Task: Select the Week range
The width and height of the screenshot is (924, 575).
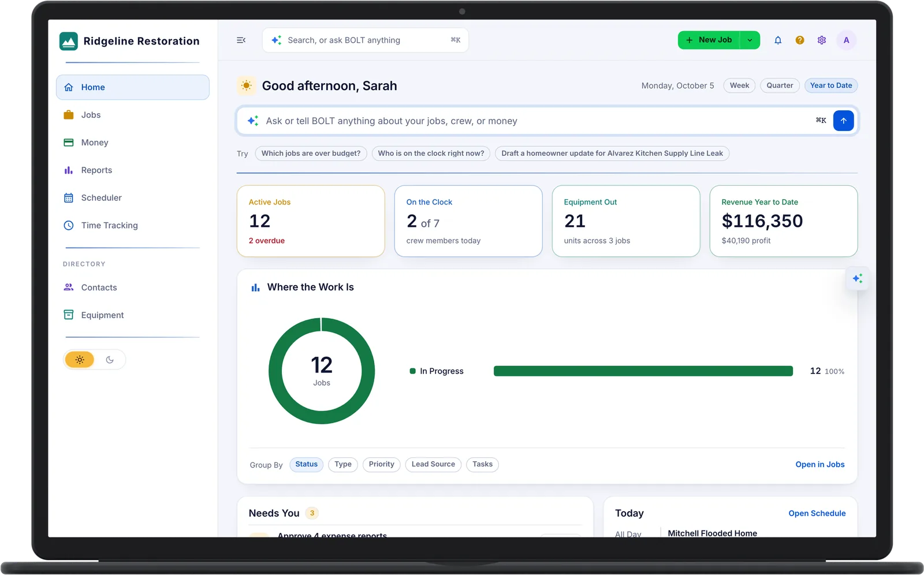Action: click(739, 85)
